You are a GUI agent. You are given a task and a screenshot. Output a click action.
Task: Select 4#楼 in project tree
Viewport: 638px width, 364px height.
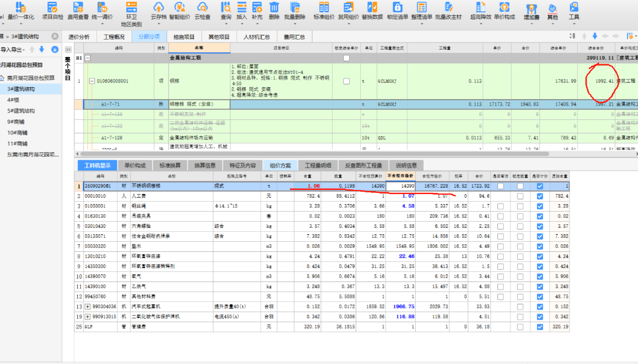click(x=13, y=100)
